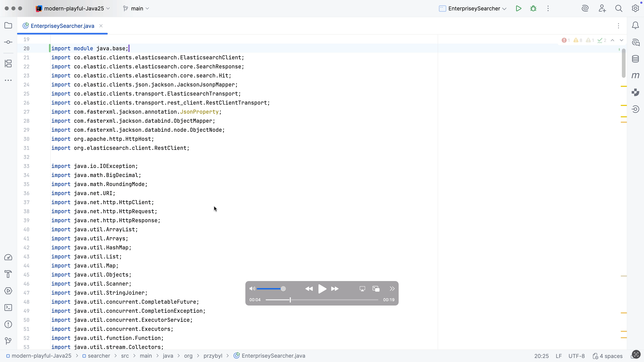Open the Terminal tool window
Viewport: 644px width, 362px height.
tap(8, 308)
